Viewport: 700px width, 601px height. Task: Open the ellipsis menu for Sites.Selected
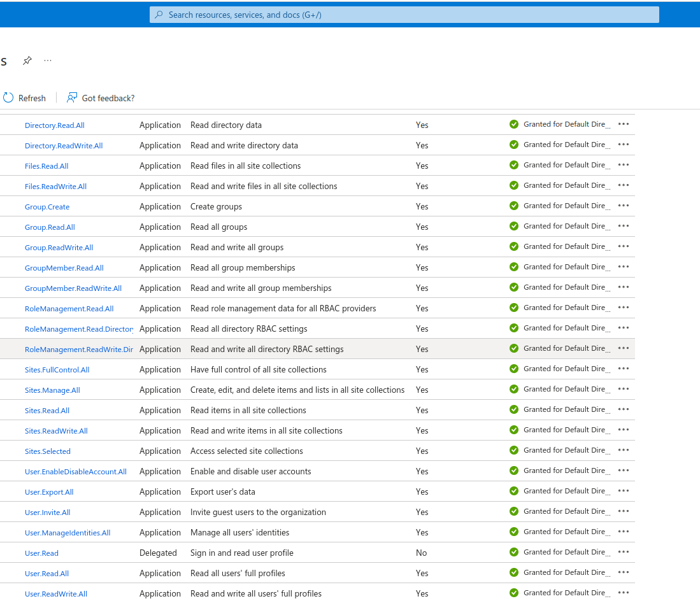click(624, 450)
